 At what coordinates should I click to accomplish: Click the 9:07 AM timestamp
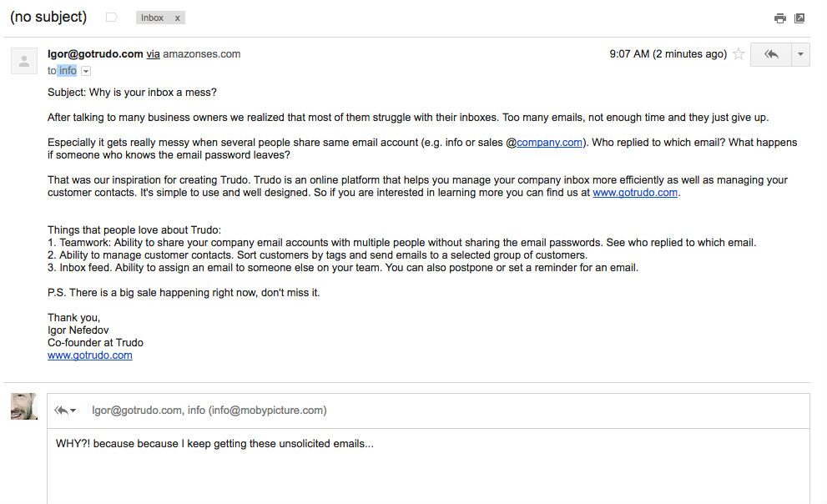[629, 54]
